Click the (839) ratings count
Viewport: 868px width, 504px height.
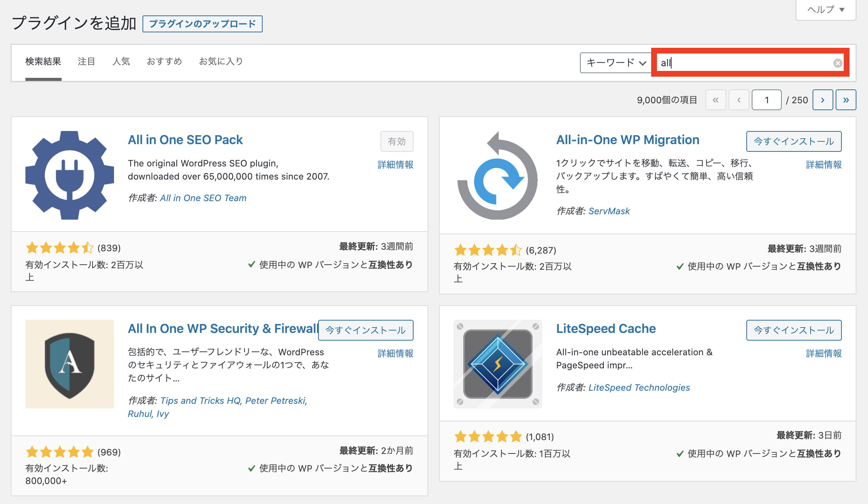tap(109, 248)
